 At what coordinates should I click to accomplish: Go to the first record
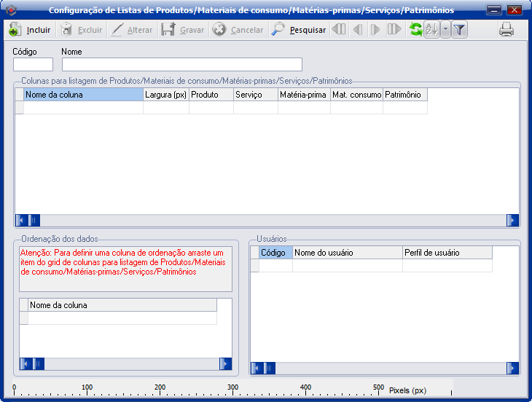click(x=339, y=29)
